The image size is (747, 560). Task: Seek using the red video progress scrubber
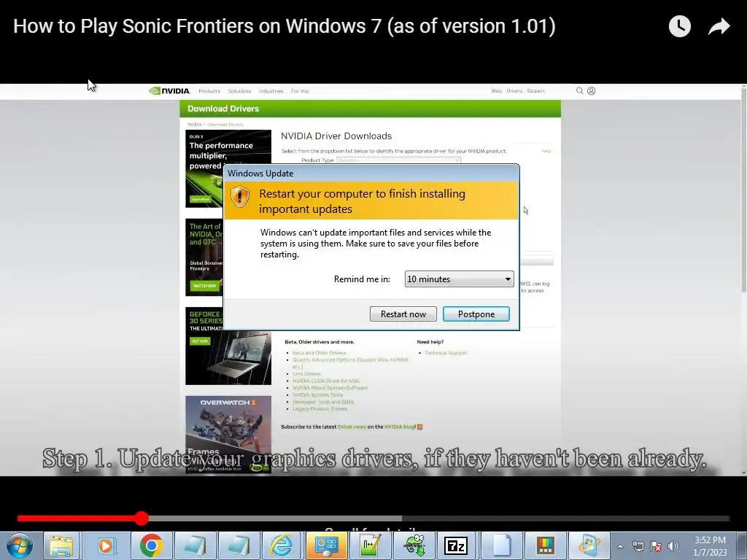(141, 518)
